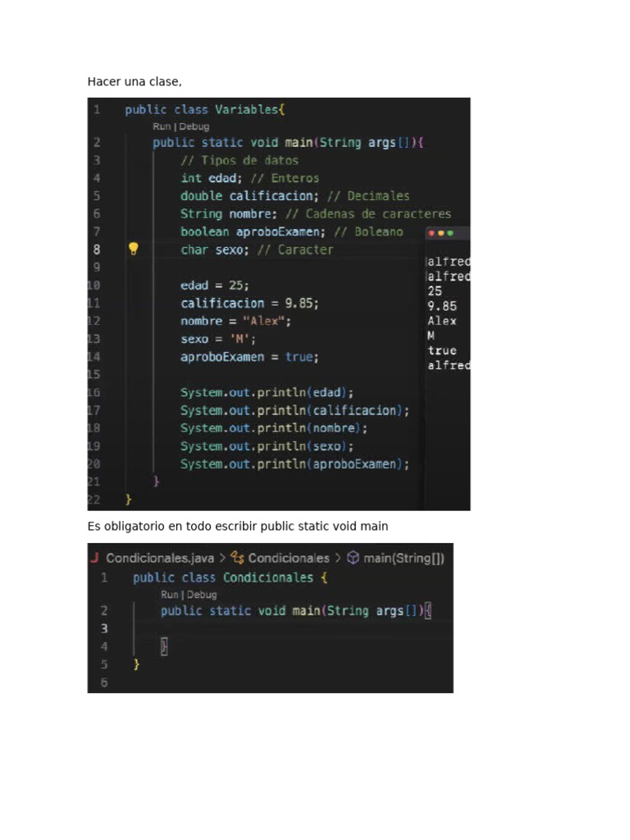This screenshot has height=840, width=630.
Task: Click the '// Tipos de datos' comment
Action: 240,160
